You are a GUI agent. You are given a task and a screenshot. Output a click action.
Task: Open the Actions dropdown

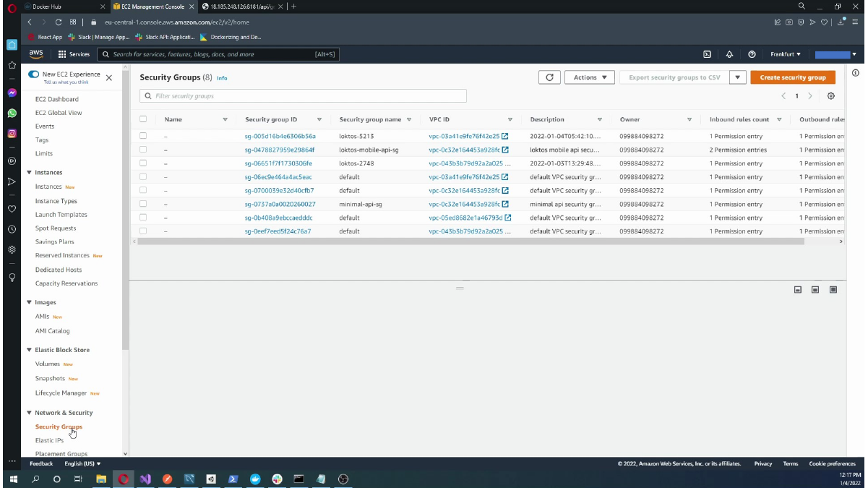[x=590, y=77]
